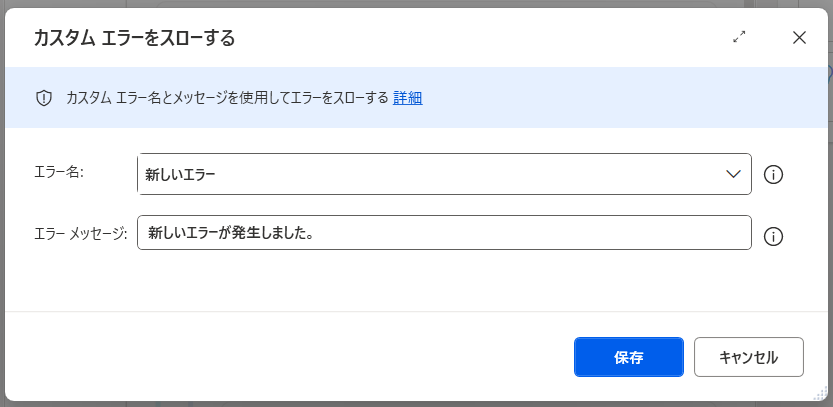Show info icon next to エラー名
833x407 pixels.
click(x=773, y=175)
